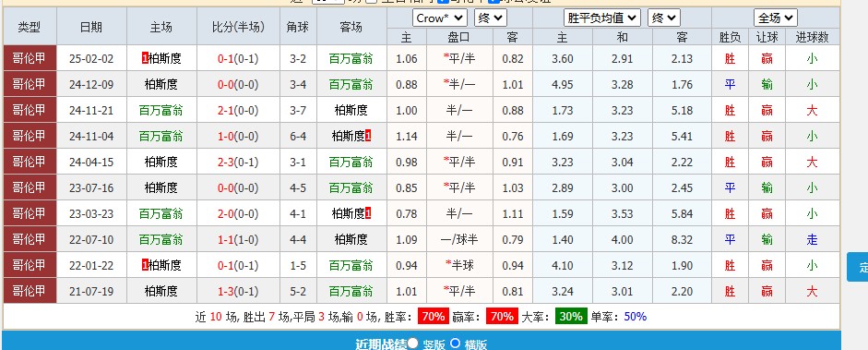Click the date cell 24-11-04
868x350 pixels.
click(91, 137)
